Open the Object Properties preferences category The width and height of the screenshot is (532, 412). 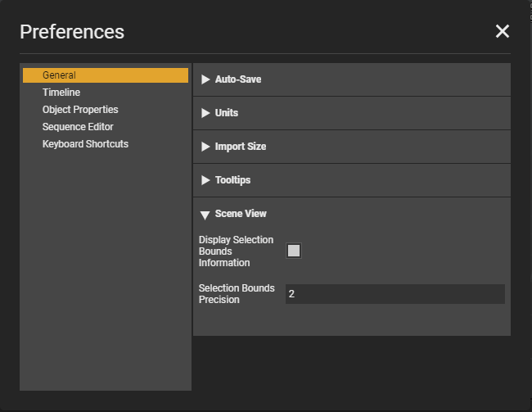coord(80,110)
